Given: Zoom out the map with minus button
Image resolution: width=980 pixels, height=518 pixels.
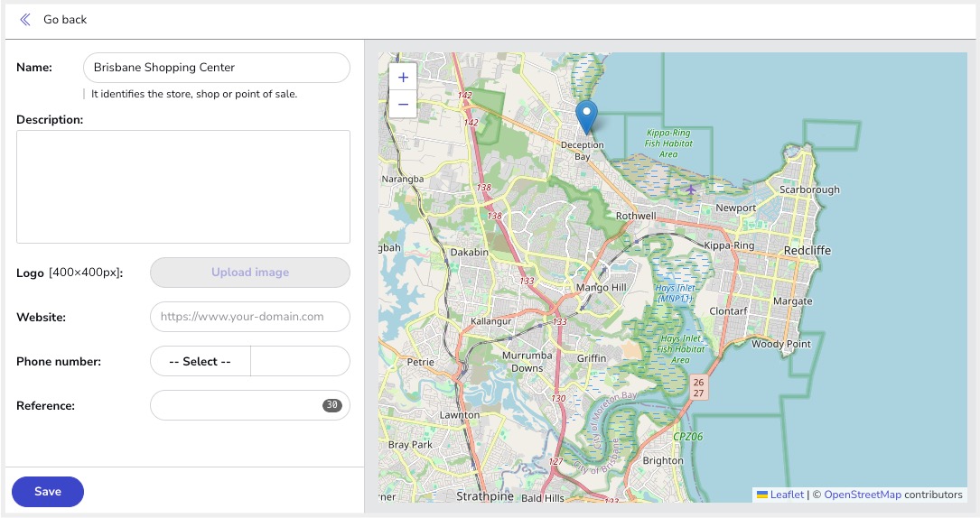Looking at the screenshot, I should [403, 104].
